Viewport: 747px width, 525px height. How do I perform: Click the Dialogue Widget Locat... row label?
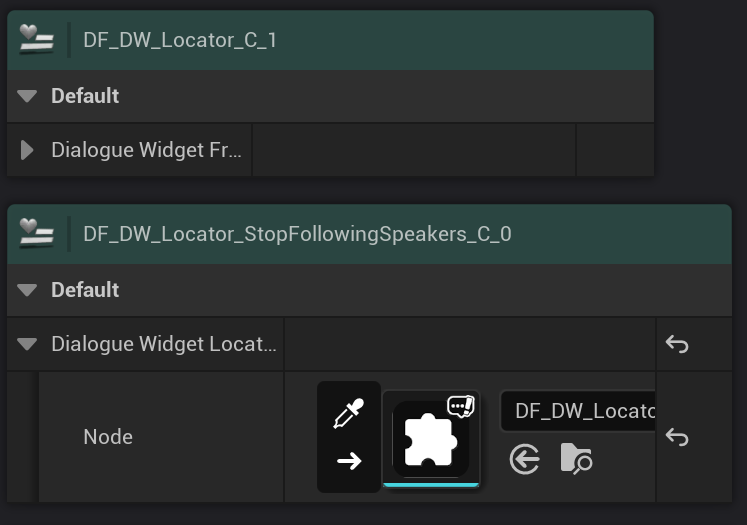pos(164,344)
